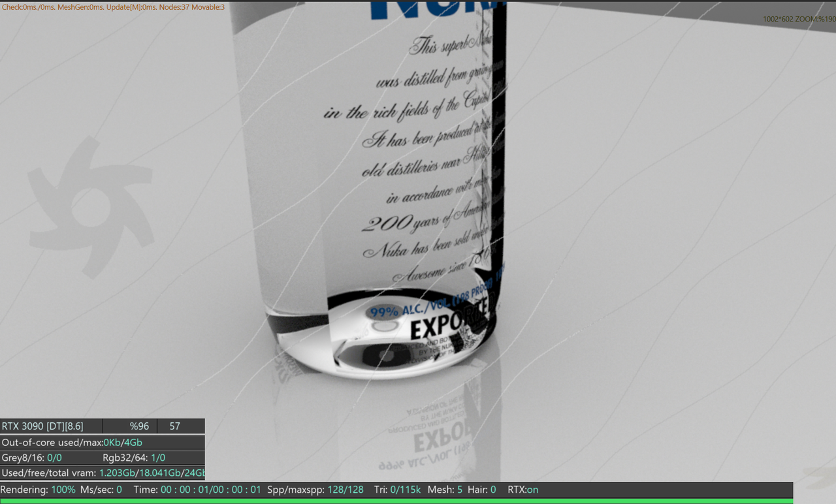The image size is (836, 504).
Task: Click the green render progress bar
Action: tap(396, 501)
